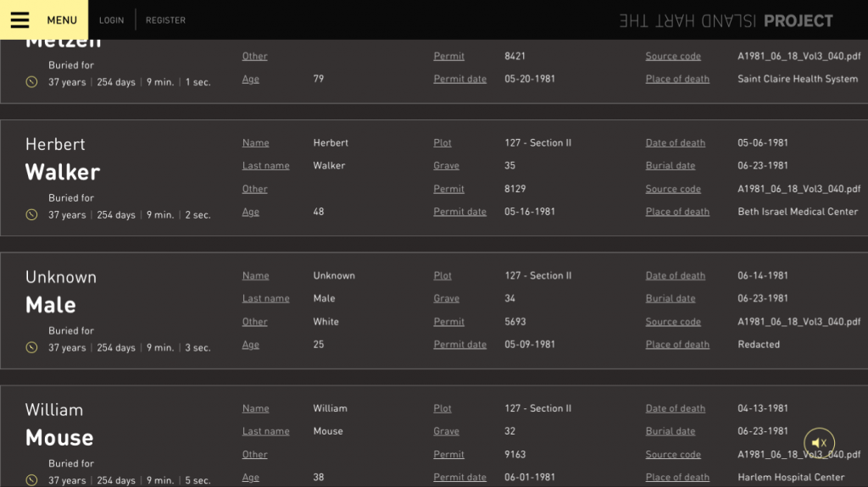Open the REGISTER page
The height and width of the screenshot is (487, 868).
pos(165,20)
